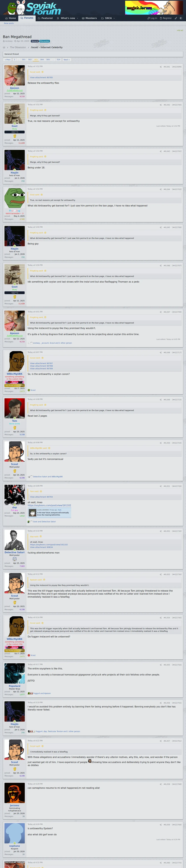Open the New posts link
This screenshot has width=186, height=868.
(x=9, y=23)
